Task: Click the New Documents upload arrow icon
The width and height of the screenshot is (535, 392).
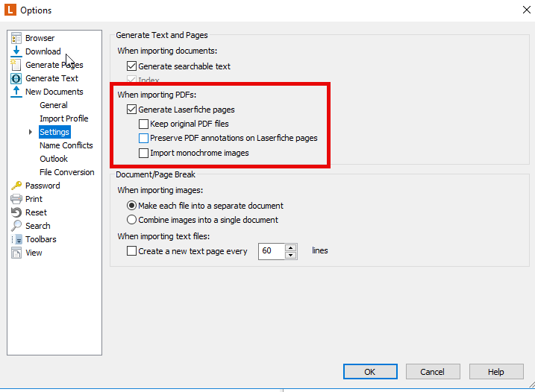Action: tap(16, 92)
